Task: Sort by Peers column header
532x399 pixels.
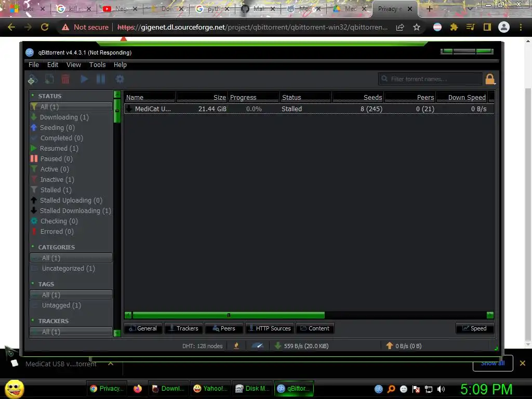Action: click(x=410, y=97)
